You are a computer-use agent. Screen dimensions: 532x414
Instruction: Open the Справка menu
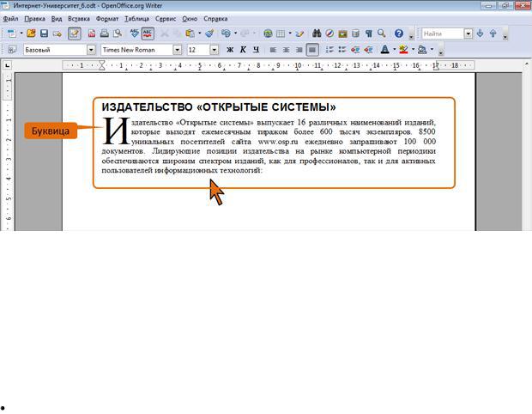[x=215, y=19]
